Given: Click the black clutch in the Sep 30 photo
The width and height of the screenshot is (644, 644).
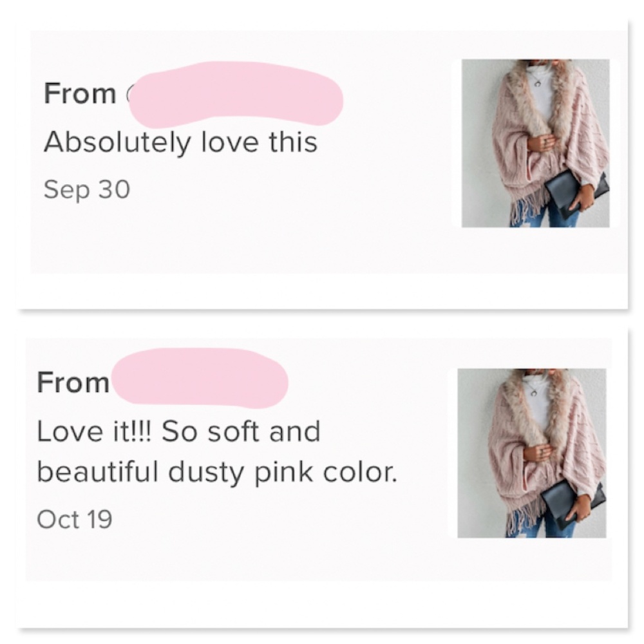Looking at the screenshot, I should pyautogui.click(x=575, y=193).
